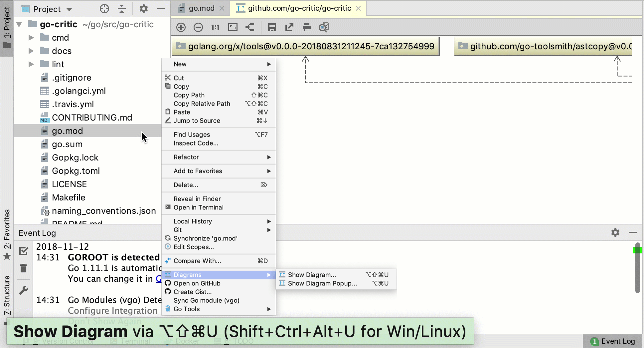Clear all notifications in the Event Log
This screenshot has width=644, height=348.
click(x=24, y=268)
